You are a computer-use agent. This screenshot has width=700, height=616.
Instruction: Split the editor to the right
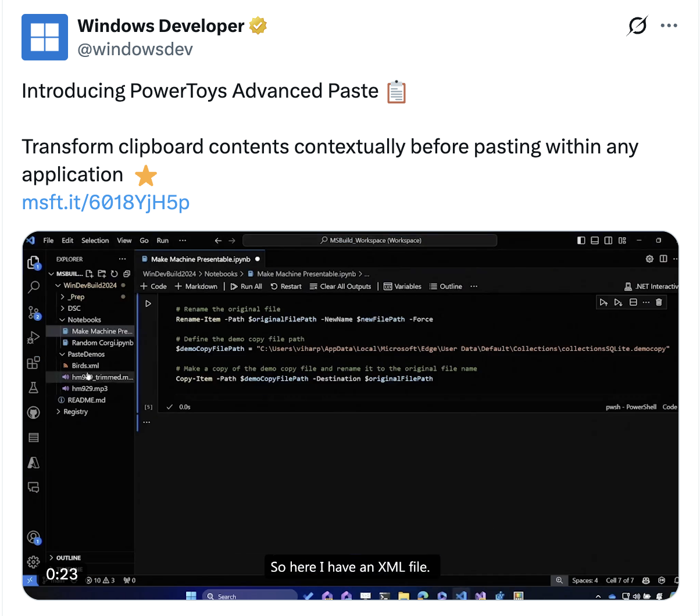tap(663, 259)
